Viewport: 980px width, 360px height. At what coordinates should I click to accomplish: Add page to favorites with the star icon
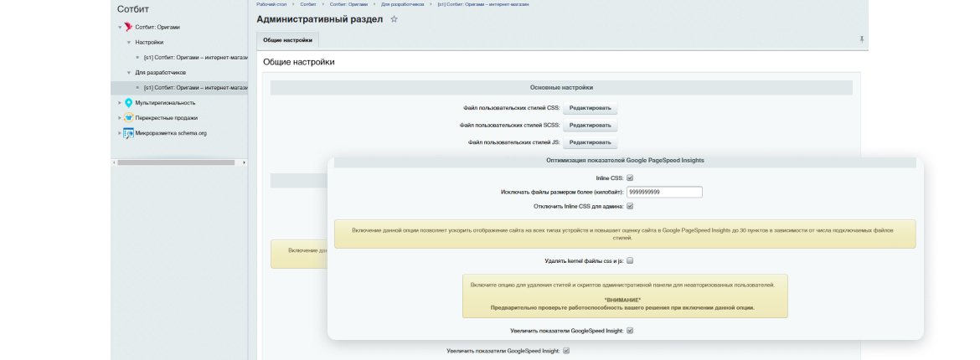[394, 19]
